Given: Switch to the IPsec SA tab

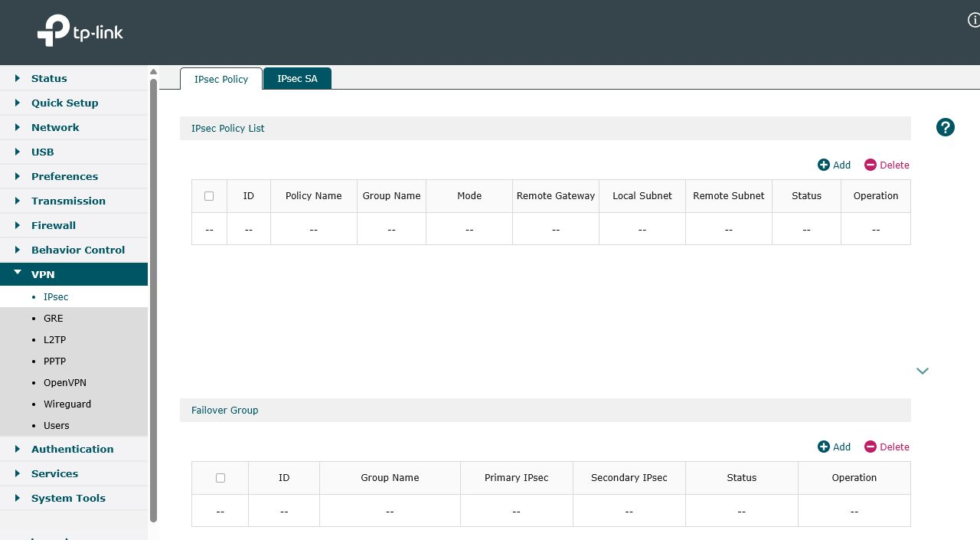Looking at the screenshot, I should tap(297, 78).
